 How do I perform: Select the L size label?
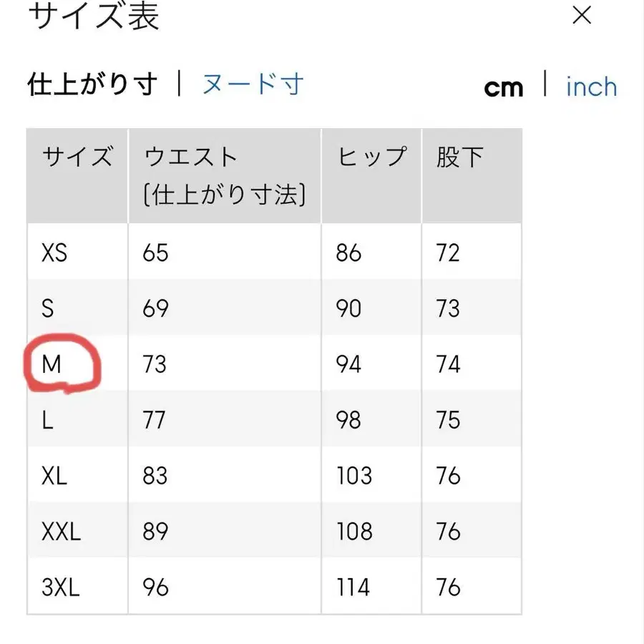[x=47, y=419]
